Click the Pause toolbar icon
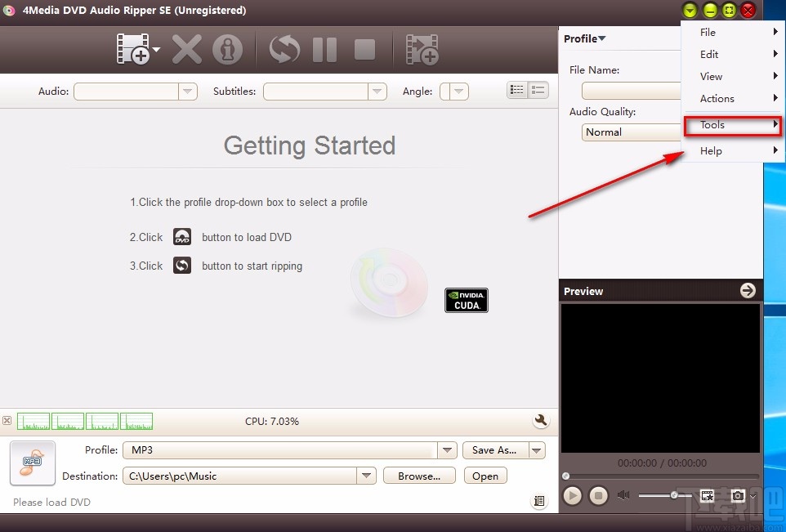The image size is (786, 532). click(324, 49)
